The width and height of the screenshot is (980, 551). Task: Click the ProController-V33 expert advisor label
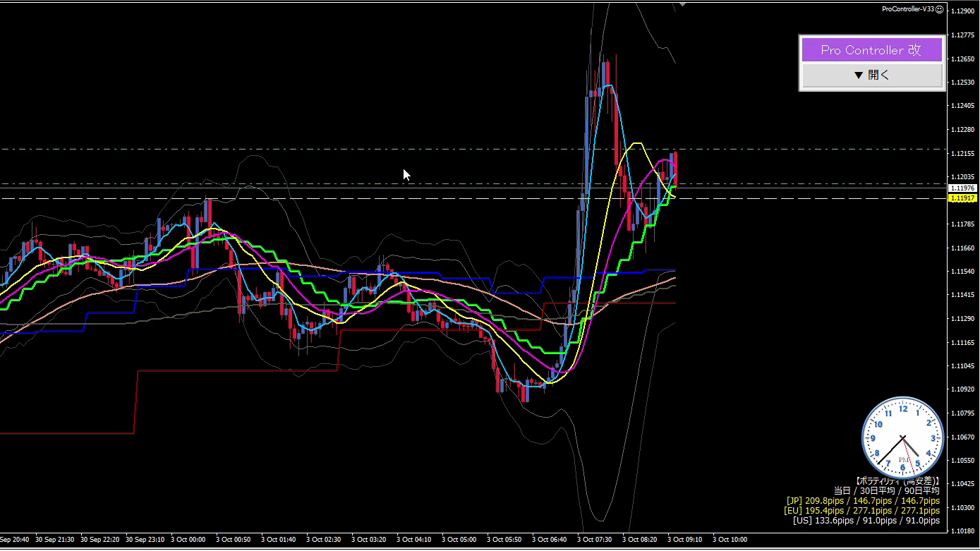(908, 9)
